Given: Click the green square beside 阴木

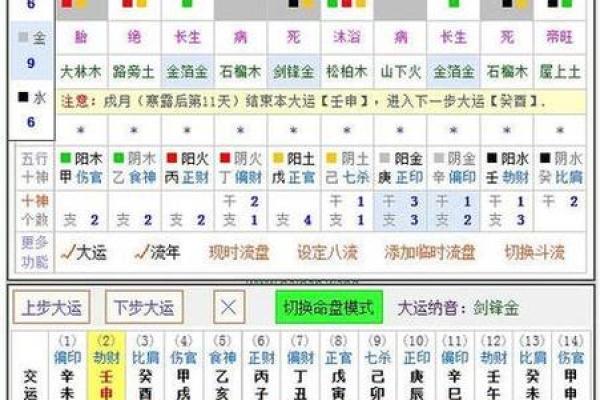Looking at the screenshot, I should tap(119, 158).
